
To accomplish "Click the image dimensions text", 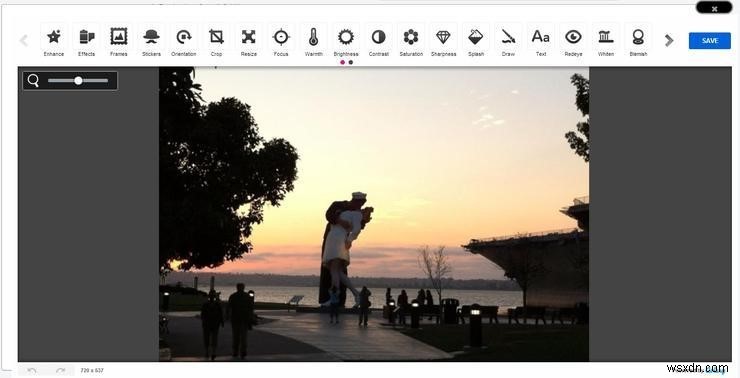I will 92,371.
